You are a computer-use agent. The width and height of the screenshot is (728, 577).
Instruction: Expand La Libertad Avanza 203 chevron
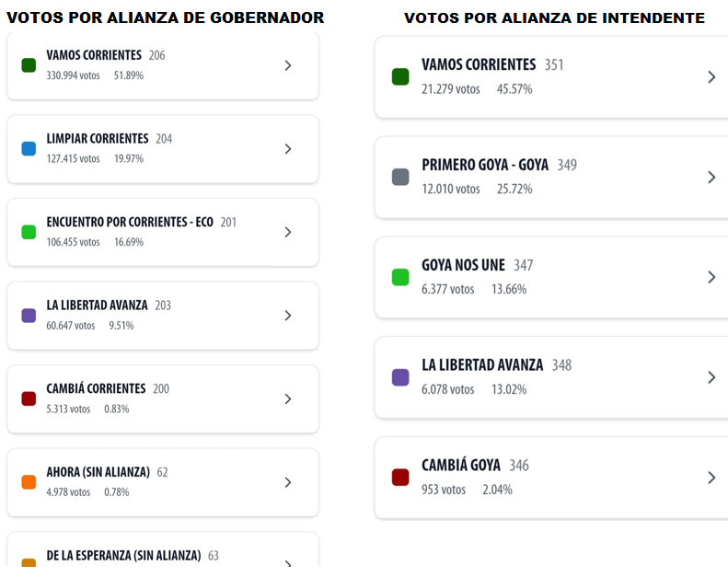(288, 316)
